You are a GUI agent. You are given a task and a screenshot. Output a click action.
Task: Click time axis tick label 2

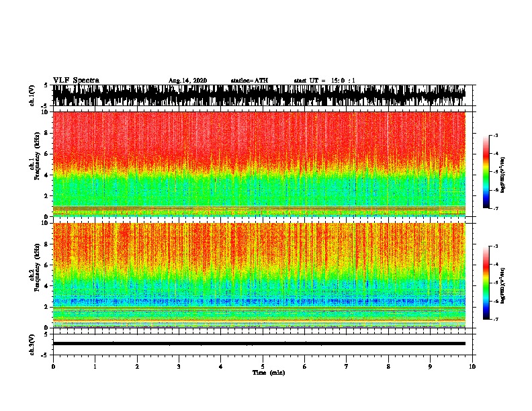point(137,367)
